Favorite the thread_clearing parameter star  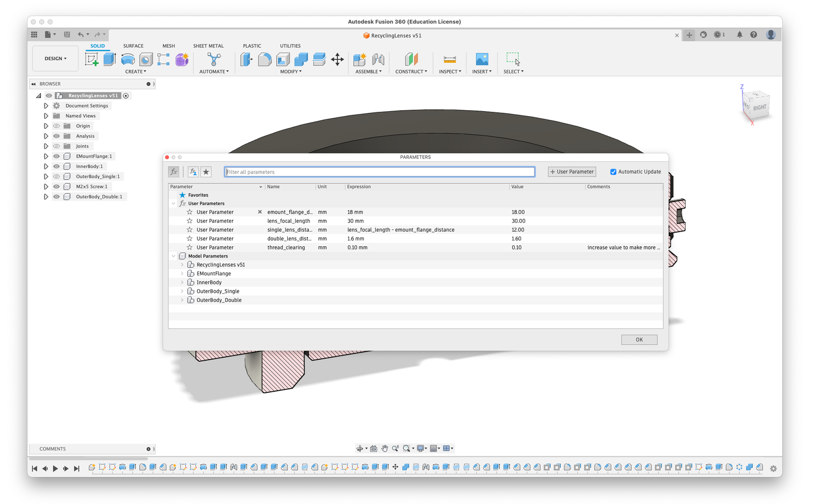[x=190, y=247]
